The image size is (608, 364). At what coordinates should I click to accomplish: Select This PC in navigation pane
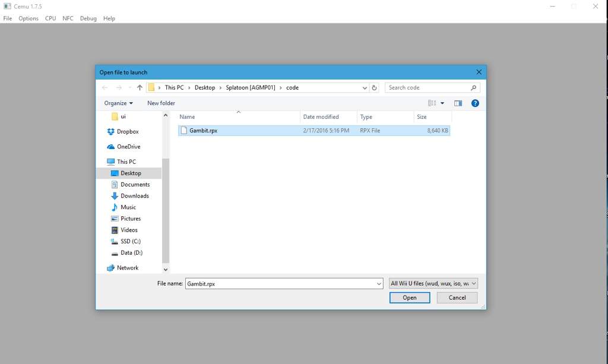(126, 162)
